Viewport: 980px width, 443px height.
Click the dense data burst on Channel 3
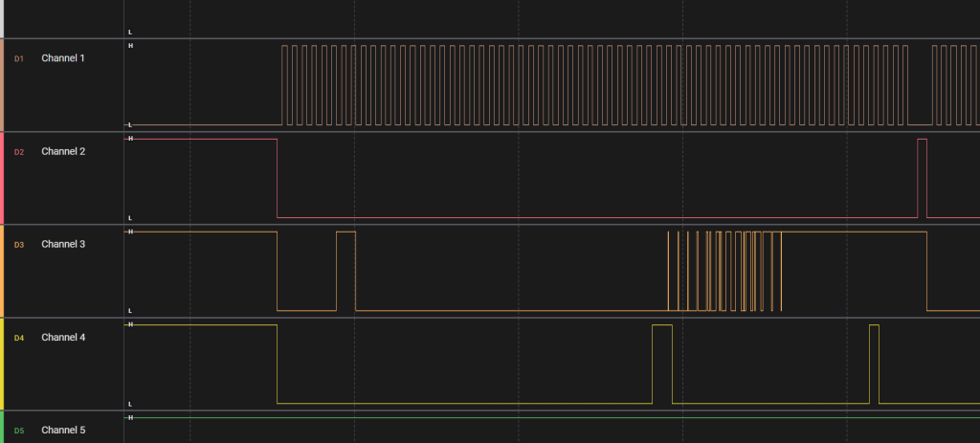[x=724, y=271]
